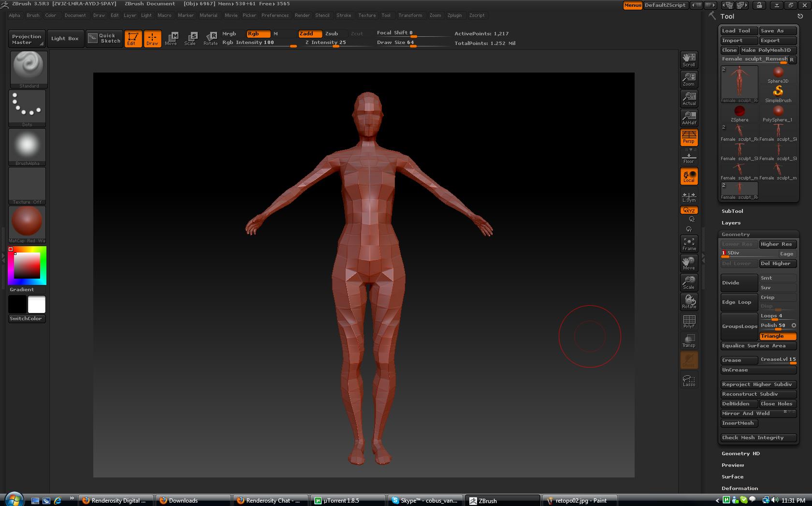Image resolution: width=812 pixels, height=506 pixels.
Task: Click the Z Intensity slider
Action: pyautogui.click(x=335, y=43)
